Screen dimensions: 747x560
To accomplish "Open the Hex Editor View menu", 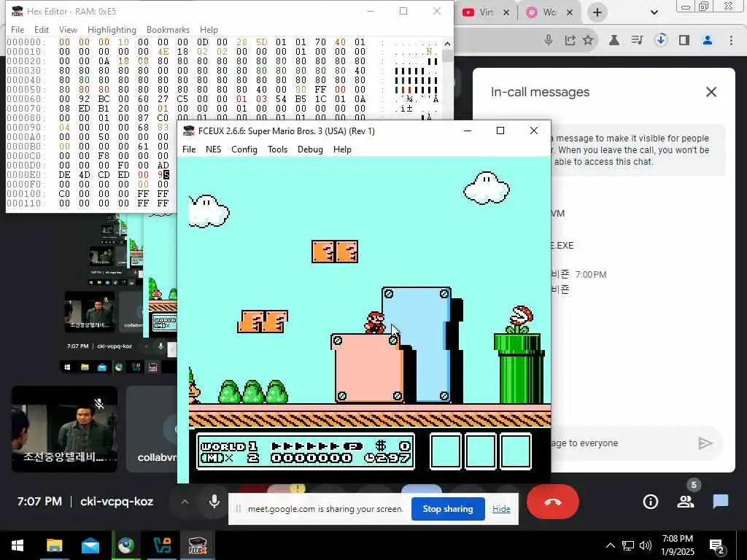I will (x=68, y=29).
